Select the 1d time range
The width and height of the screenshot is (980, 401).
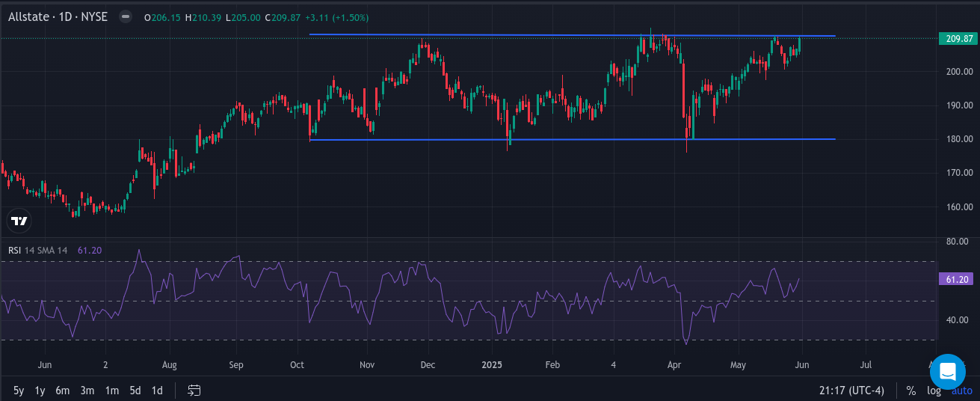[x=157, y=390]
